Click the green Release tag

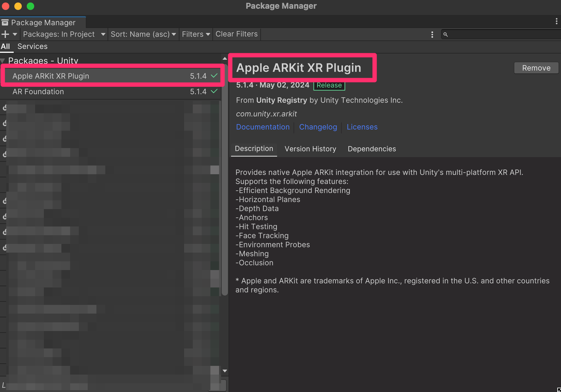pyautogui.click(x=329, y=85)
